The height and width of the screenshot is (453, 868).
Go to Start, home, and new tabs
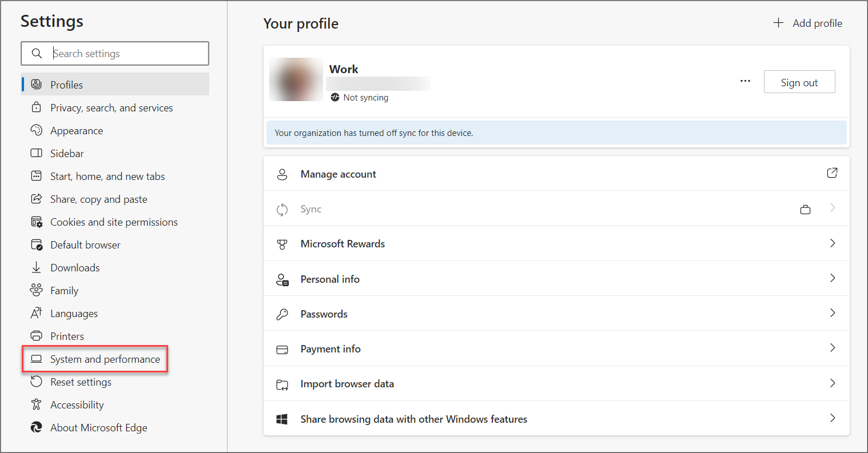click(x=107, y=177)
